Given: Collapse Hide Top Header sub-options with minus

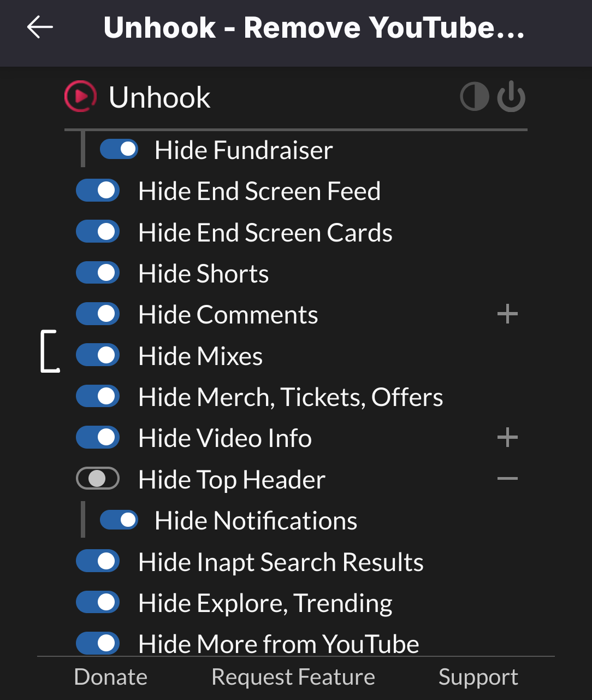Looking at the screenshot, I should (x=507, y=479).
